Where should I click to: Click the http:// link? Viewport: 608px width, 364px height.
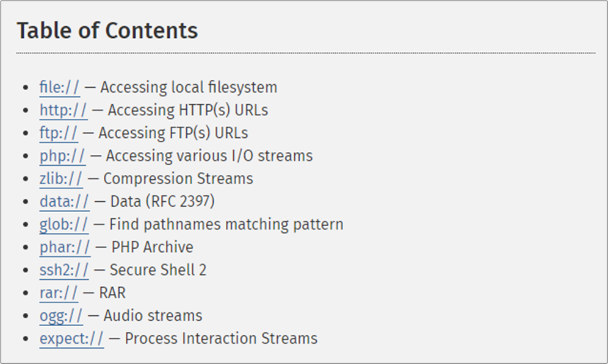click(x=63, y=110)
